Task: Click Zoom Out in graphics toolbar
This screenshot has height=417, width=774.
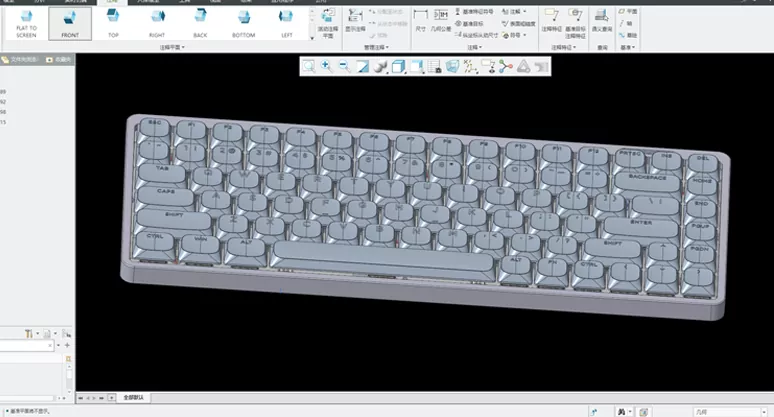Action: coord(344,66)
